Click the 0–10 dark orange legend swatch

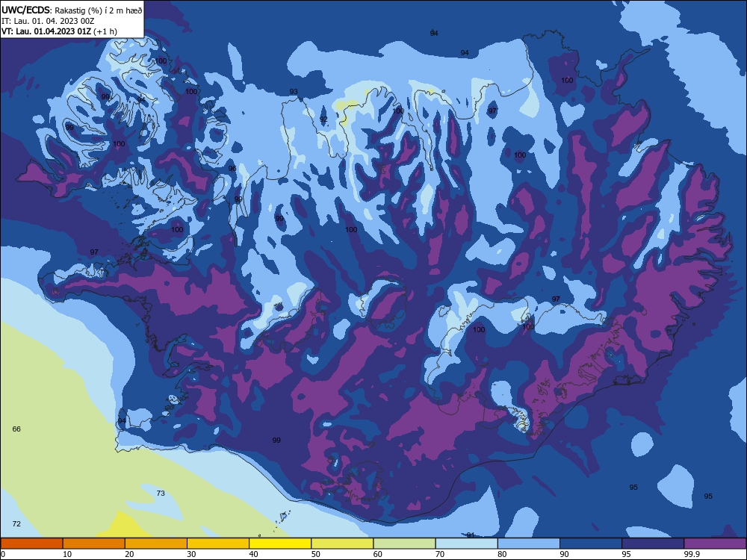click(31, 544)
